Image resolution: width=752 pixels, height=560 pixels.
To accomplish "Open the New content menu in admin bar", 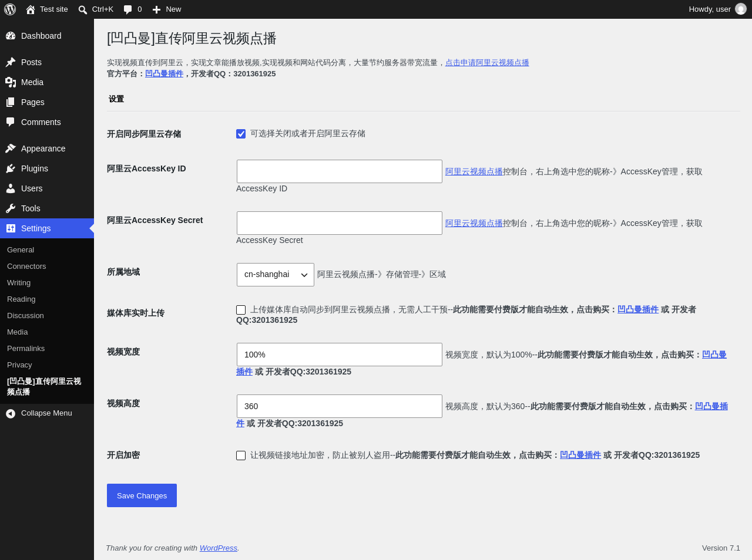I will click(x=166, y=9).
